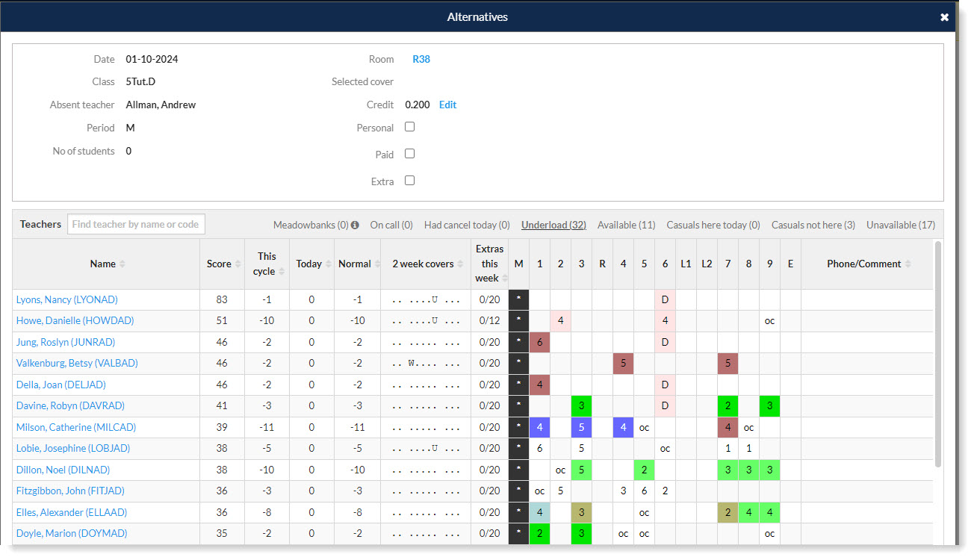
Task: Click Extras value 0/12 for Howe, Danielle
Action: click(490, 320)
